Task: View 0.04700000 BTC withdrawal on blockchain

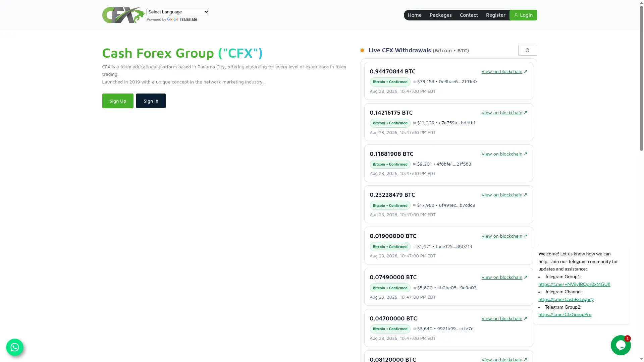Action: [504, 318]
